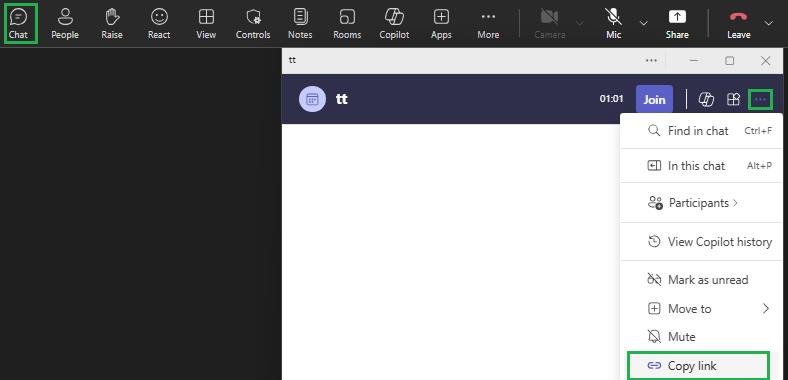Expand the Leave options arrow

[768, 23]
